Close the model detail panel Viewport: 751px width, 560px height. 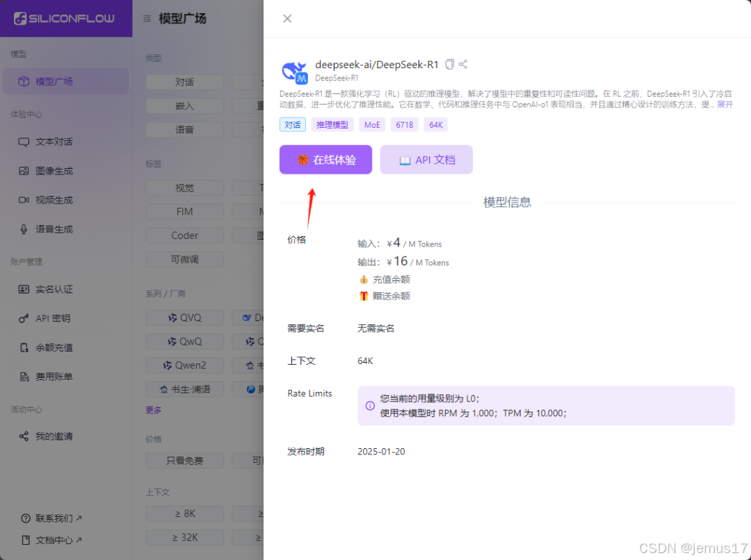tap(287, 19)
